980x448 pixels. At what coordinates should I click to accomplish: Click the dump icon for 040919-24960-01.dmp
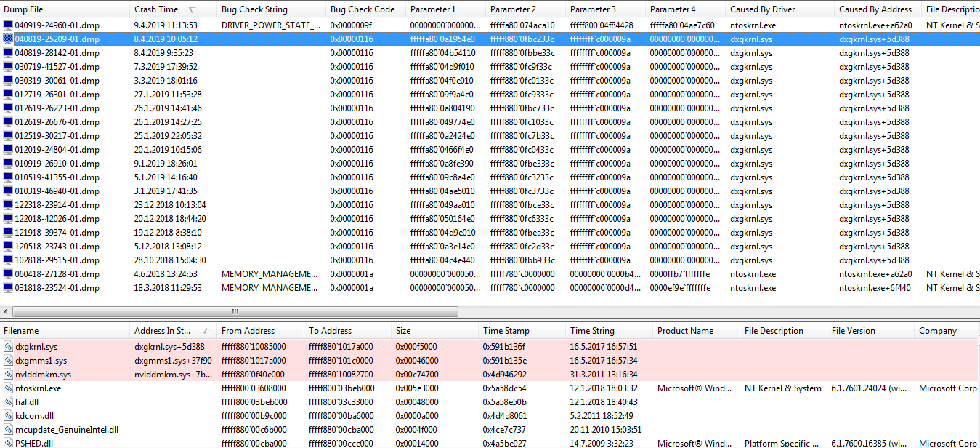click(x=8, y=25)
